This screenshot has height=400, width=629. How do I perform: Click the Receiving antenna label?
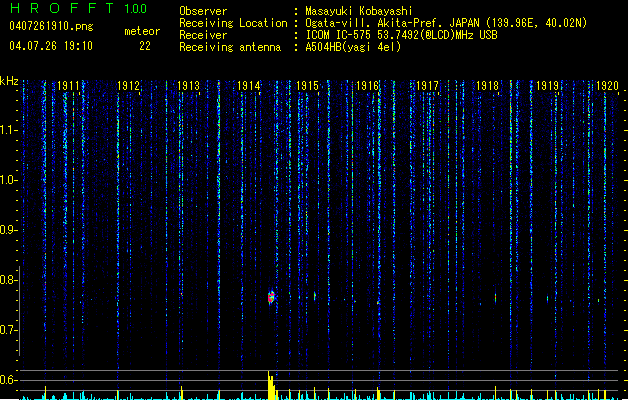click(230, 47)
